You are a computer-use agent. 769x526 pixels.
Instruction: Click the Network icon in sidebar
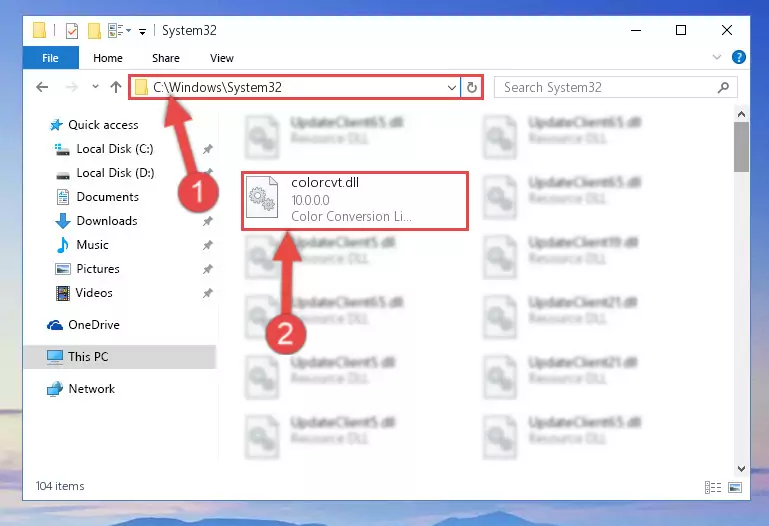(55, 389)
